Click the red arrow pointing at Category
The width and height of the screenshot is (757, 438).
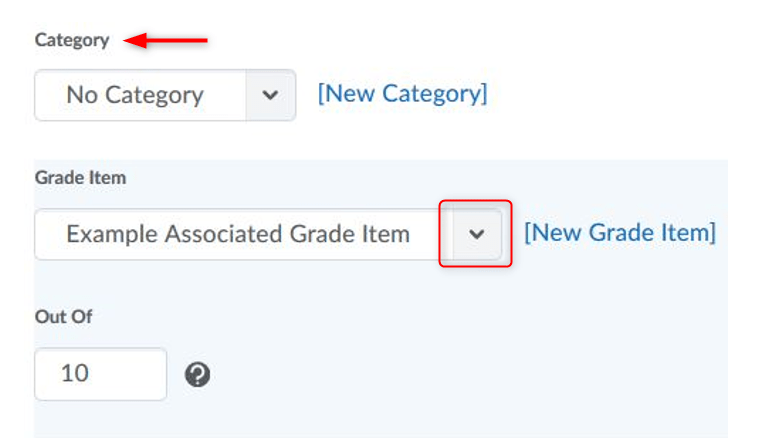click(x=166, y=41)
